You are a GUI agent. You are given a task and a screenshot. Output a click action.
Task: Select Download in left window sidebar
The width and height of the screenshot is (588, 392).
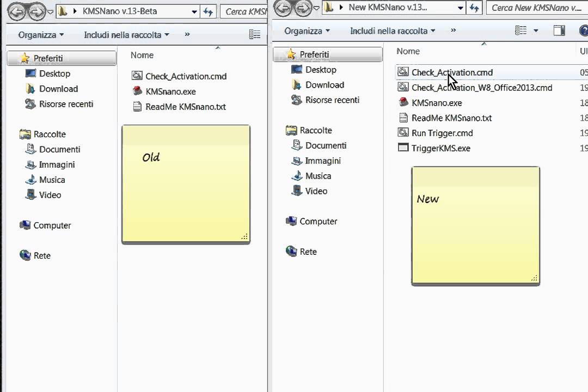tap(52, 89)
